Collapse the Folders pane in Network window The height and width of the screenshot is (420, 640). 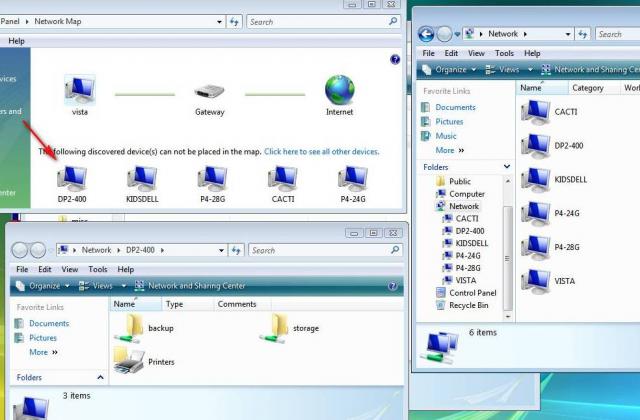tap(507, 167)
